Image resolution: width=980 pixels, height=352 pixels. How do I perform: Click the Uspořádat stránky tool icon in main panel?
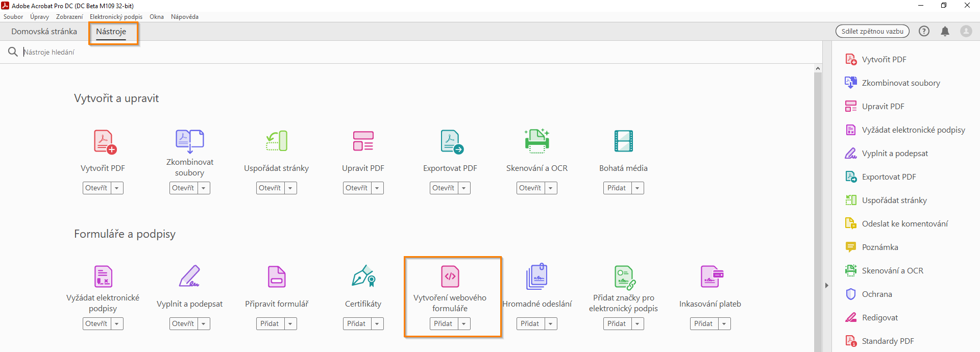[277, 141]
